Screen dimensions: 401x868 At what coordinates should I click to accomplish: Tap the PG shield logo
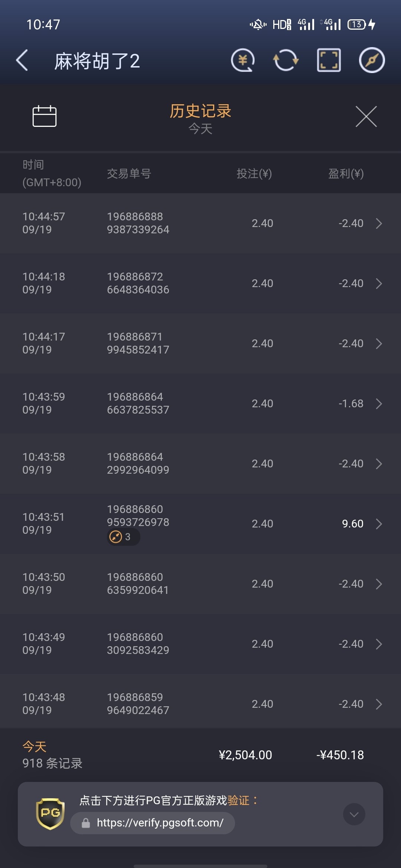click(50, 814)
